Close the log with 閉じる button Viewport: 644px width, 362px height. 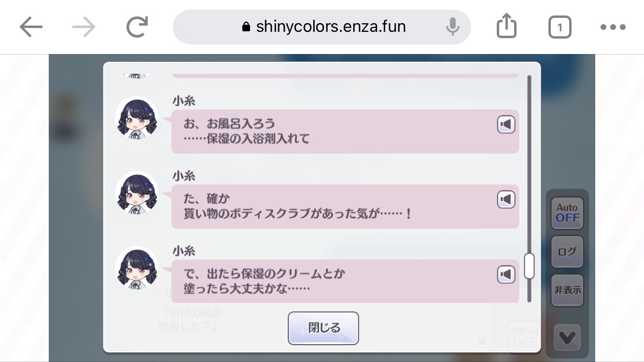[323, 328]
